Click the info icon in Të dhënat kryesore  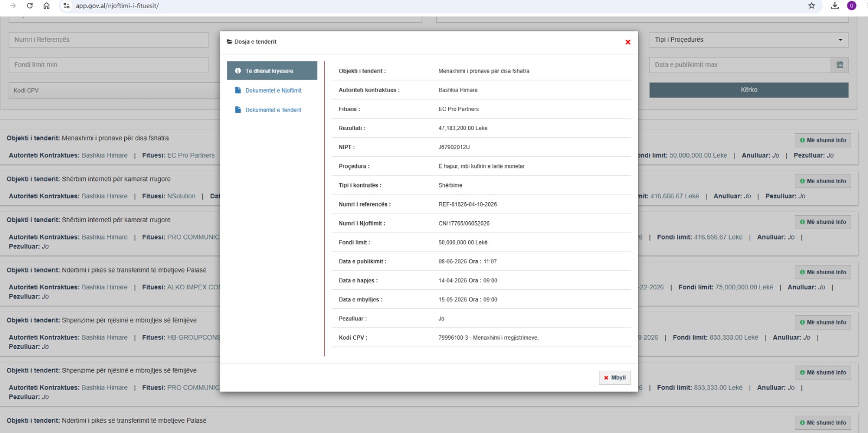tap(238, 70)
